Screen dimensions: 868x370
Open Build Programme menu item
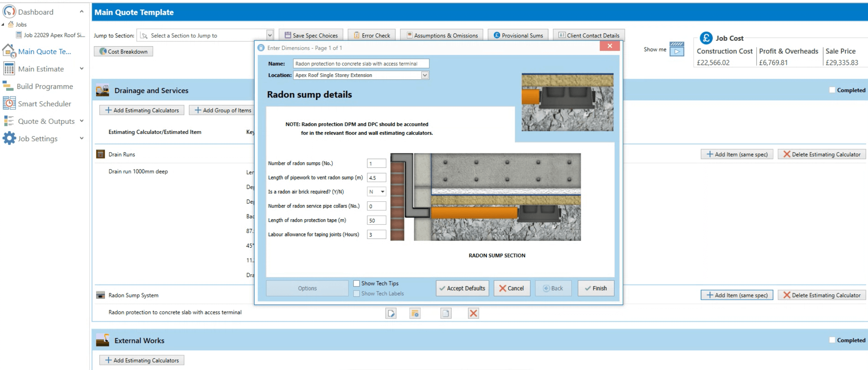(45, 86)
